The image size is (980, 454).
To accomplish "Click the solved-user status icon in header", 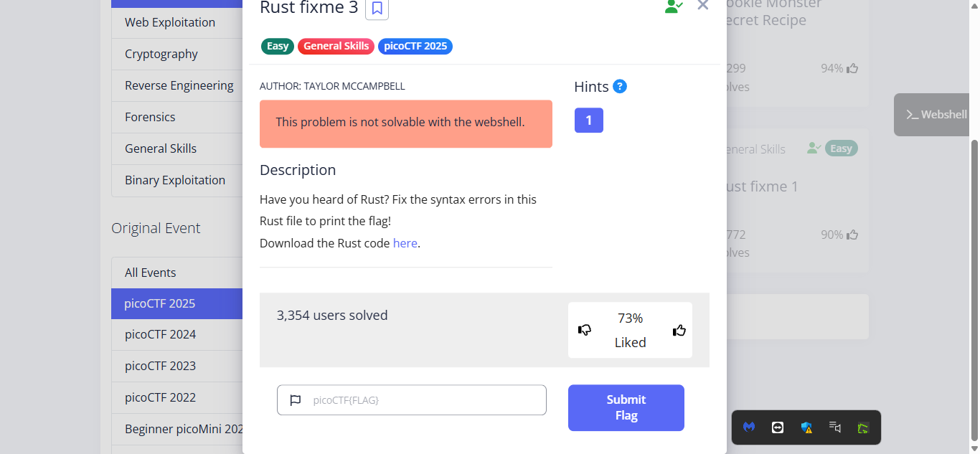I will [x=673, y=7].
